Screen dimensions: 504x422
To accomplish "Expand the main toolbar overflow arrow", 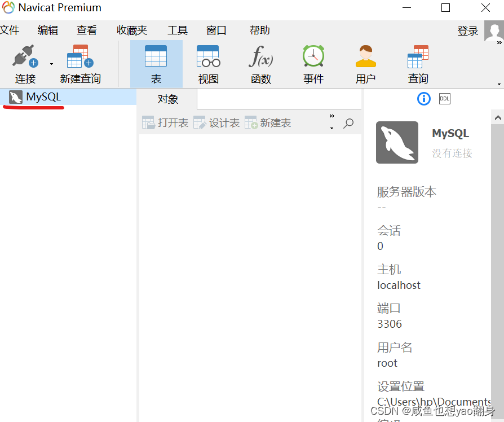I will (499, 84).
